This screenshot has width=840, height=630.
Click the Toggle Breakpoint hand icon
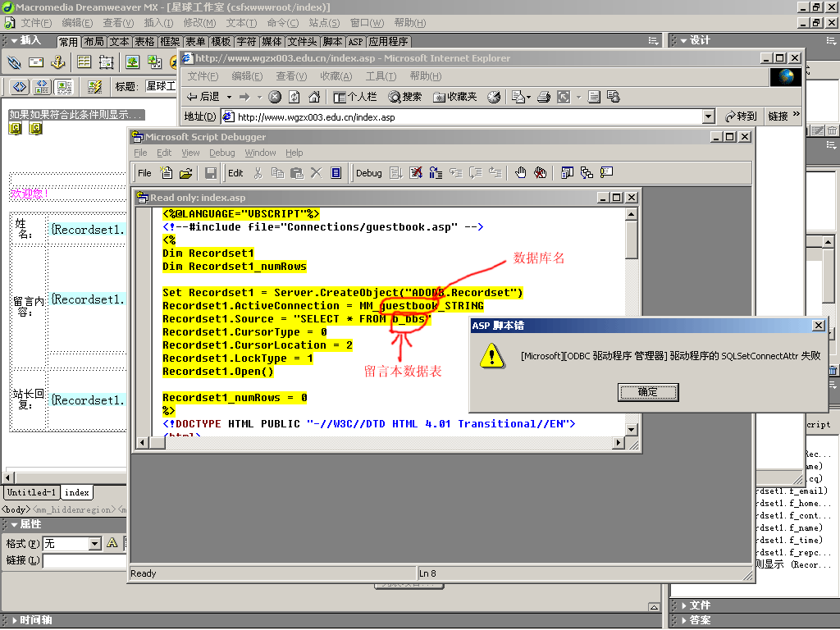[x=520, y=173]
